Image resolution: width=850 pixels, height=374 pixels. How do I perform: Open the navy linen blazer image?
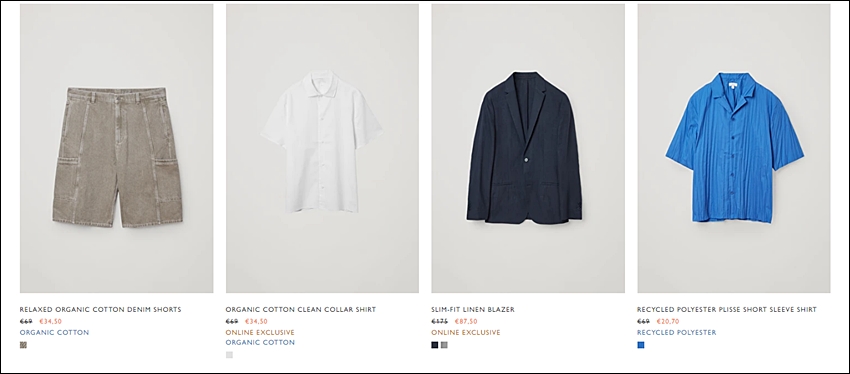[x=528, y=148]
